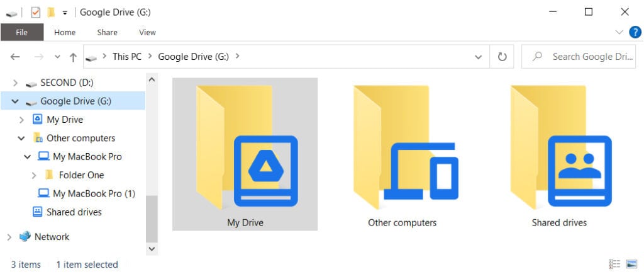Select Other computers in the navigation pane
This screenshot has width=644, height=274.
[x=81, y=138]
